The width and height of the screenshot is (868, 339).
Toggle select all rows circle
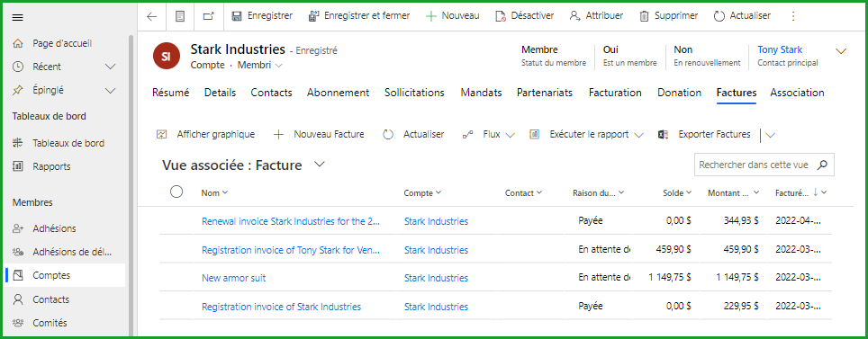[176, 192]
